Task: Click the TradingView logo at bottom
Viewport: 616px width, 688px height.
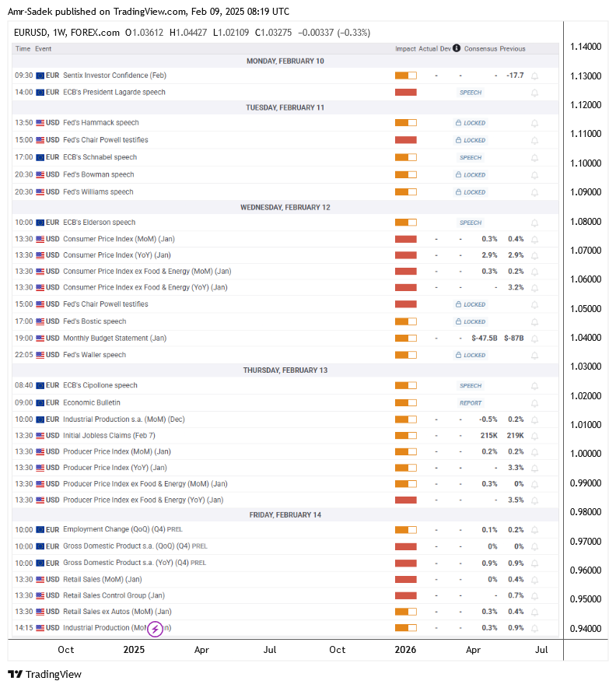Action: click(x=44, y=675)
